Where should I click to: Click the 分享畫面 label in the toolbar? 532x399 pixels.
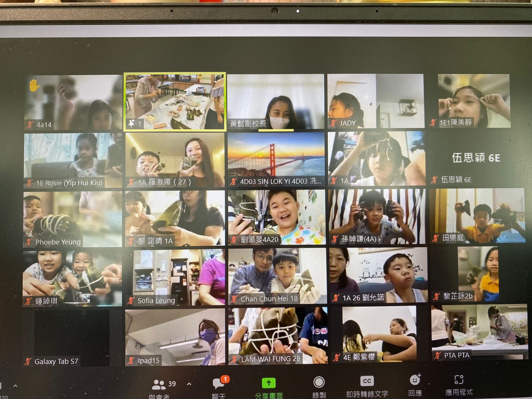click(269, 395)
